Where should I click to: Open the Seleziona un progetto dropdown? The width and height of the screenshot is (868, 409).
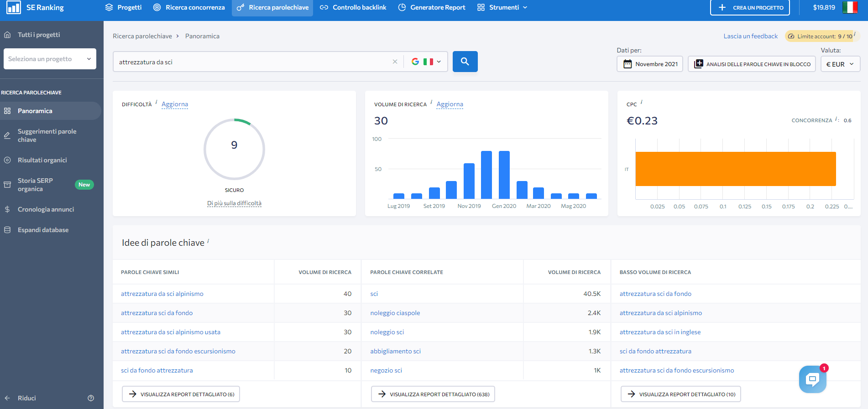(50, 59)
